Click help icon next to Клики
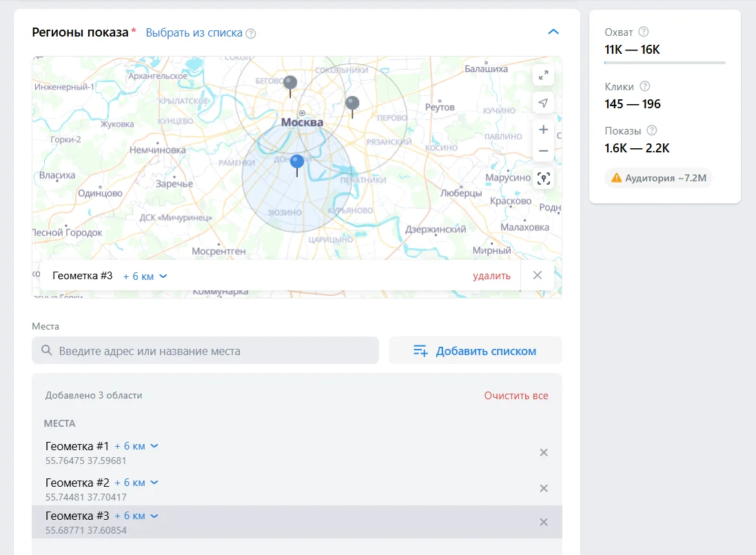Screen dimensions: 756x555 [x=645, y=86]
